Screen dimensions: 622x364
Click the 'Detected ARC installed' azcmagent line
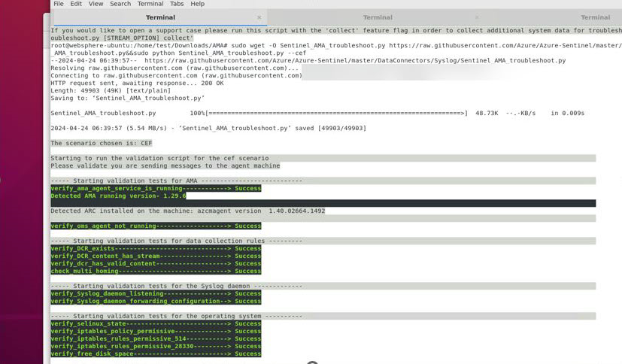pyautogui.click(x=187, y=211)
